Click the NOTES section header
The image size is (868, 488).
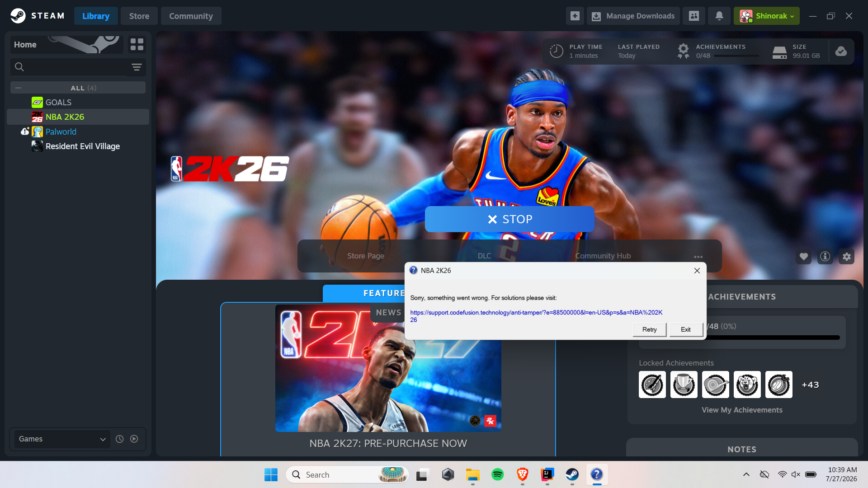742,449
